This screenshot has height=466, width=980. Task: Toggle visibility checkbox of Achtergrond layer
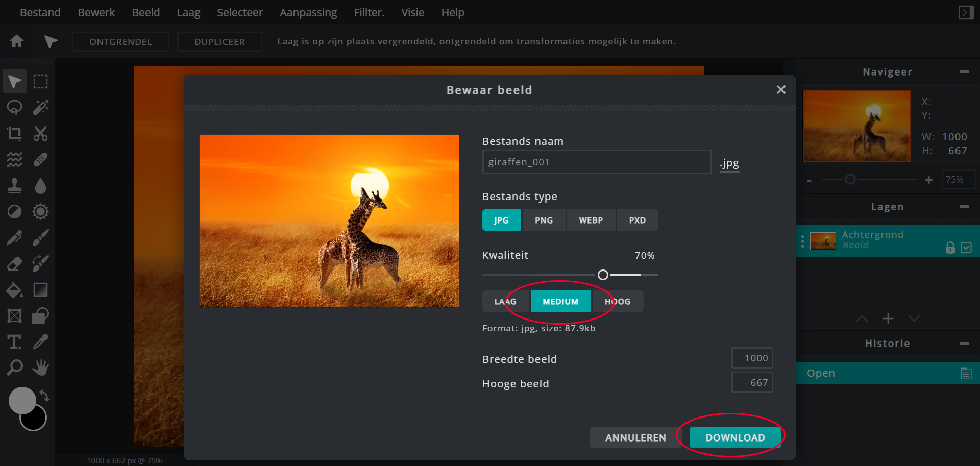click(x=966, y=248)
